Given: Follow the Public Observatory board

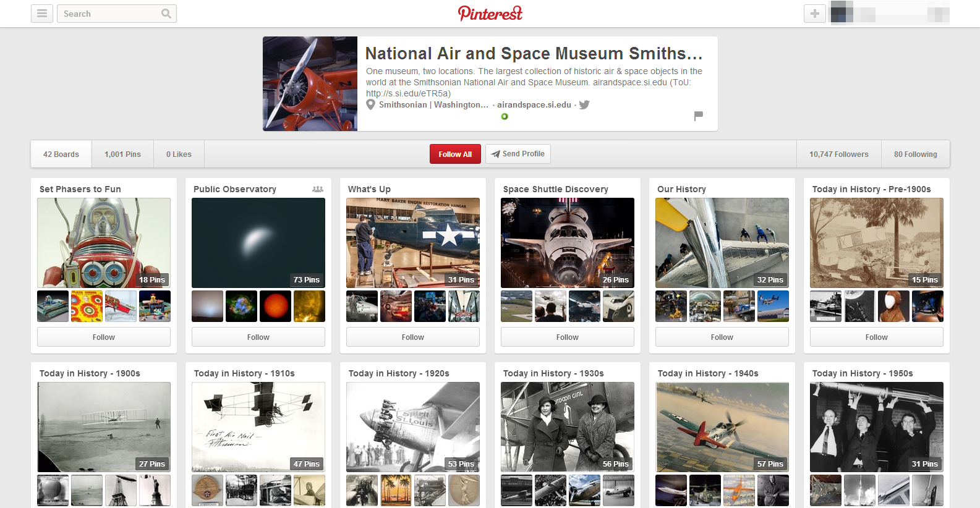Looking at the screenshot, I should [258, 337].
